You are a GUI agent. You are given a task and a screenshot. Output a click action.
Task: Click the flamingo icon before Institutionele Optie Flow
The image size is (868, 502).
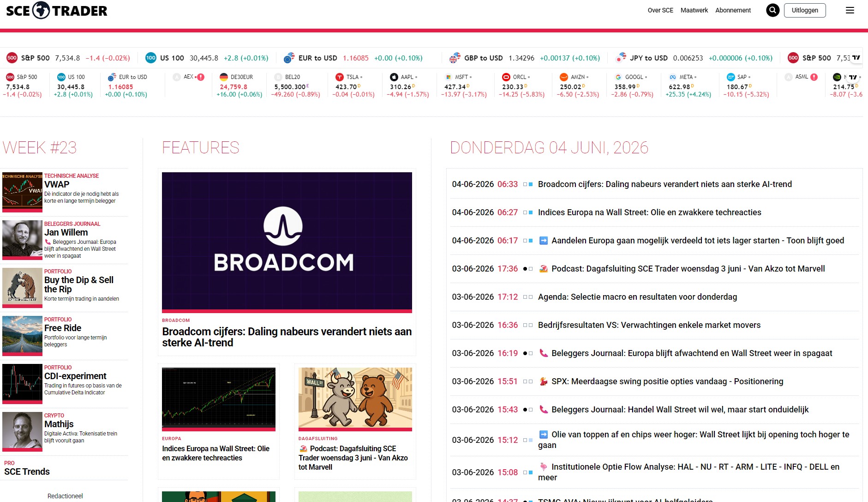coord(544,467)
